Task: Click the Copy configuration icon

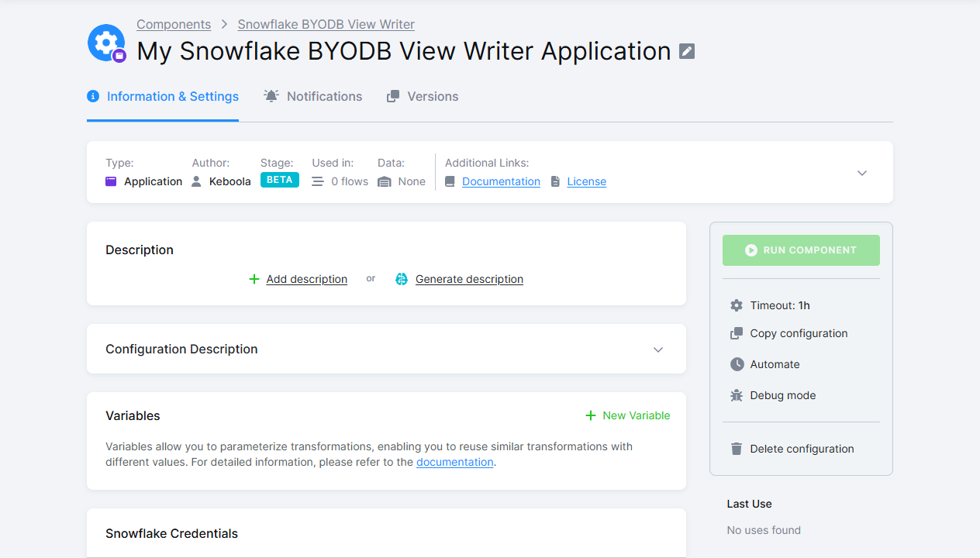Action: click(736, 333)
